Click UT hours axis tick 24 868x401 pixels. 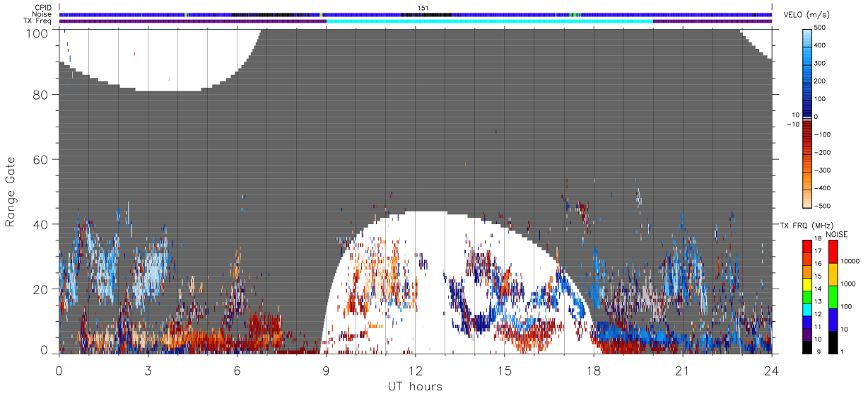(x=772, y=371)
